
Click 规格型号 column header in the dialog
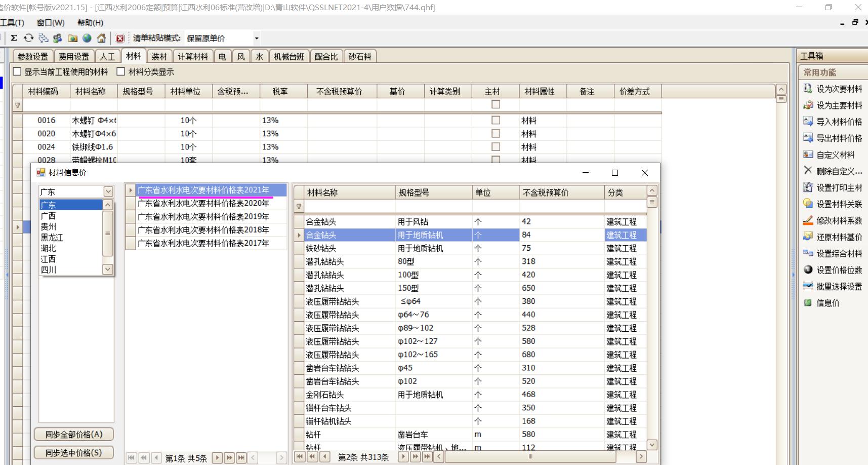tap(433, 192)
